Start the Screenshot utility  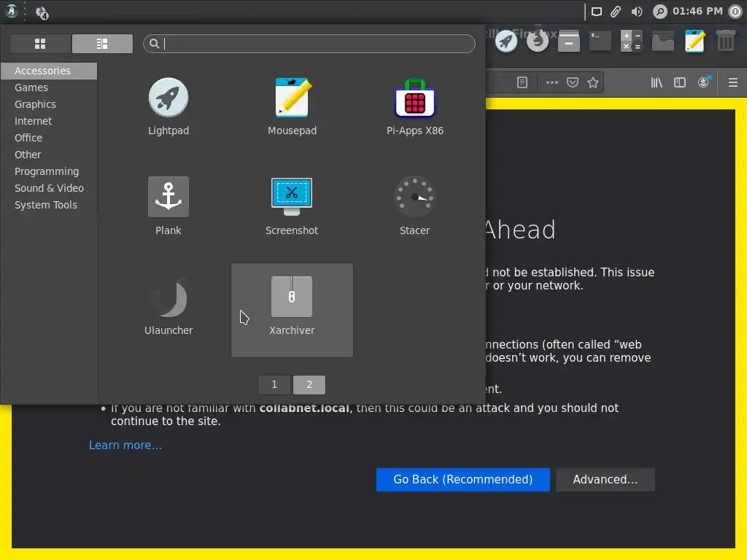click(292, 206)
